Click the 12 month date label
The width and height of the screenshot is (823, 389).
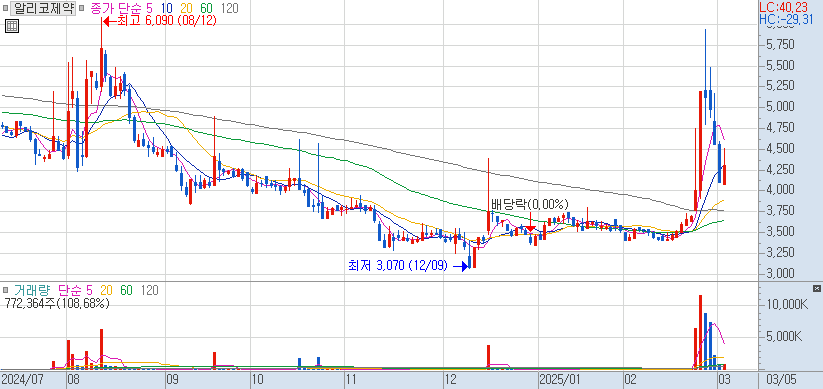[450, 380]
